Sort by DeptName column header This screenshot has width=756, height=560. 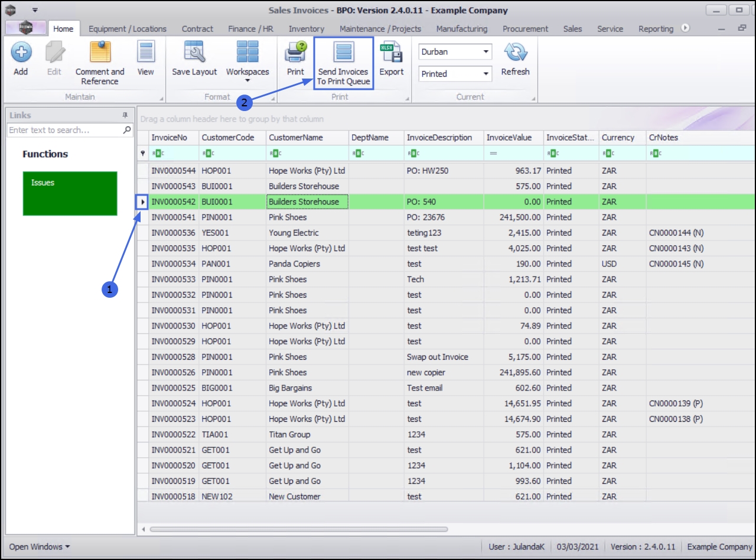click(376, 138)
